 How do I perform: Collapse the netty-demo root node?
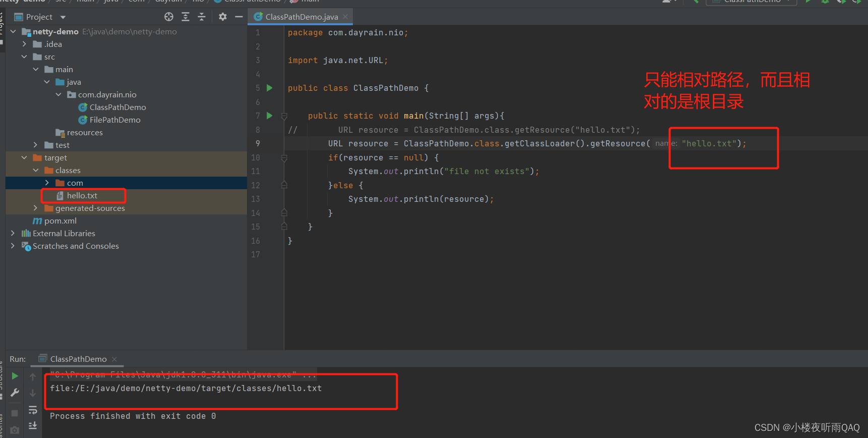point(13,31)
